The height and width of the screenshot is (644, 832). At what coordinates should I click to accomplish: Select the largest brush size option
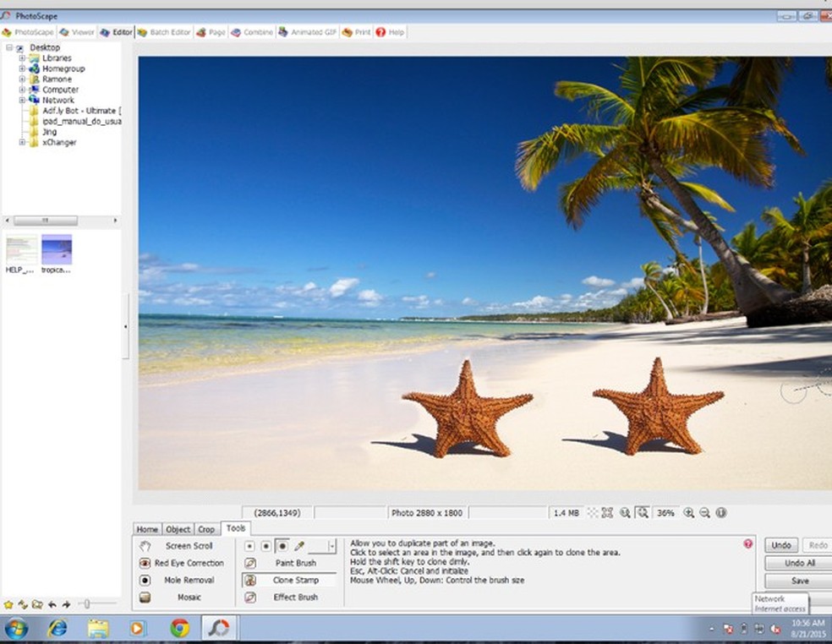pos(282,546)
